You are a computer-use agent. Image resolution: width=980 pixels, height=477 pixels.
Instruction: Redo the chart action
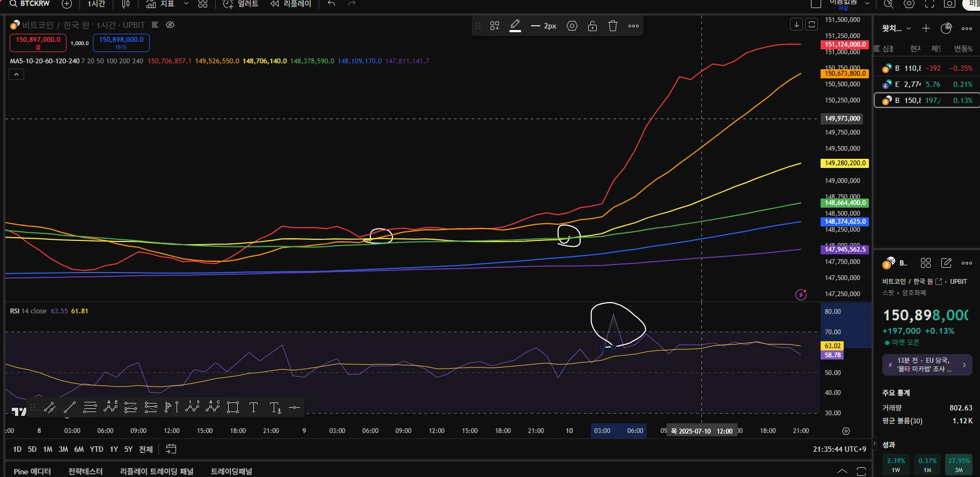[352, 4]
